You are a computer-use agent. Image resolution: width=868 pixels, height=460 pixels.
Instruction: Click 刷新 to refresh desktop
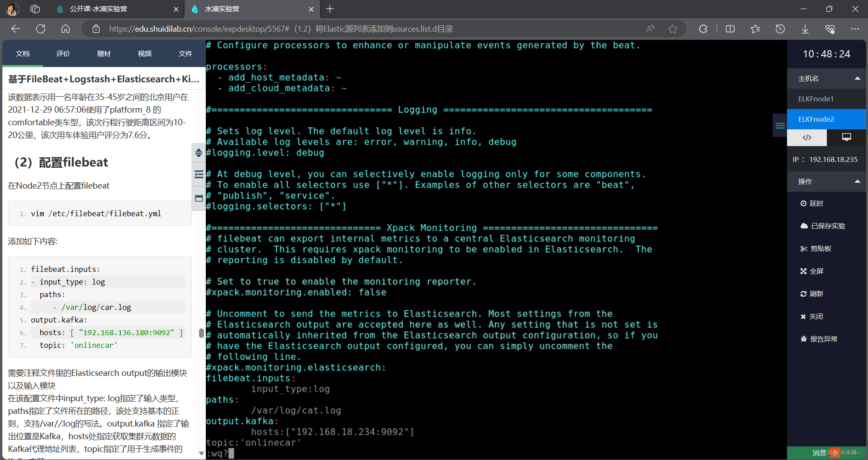[812, 294]
